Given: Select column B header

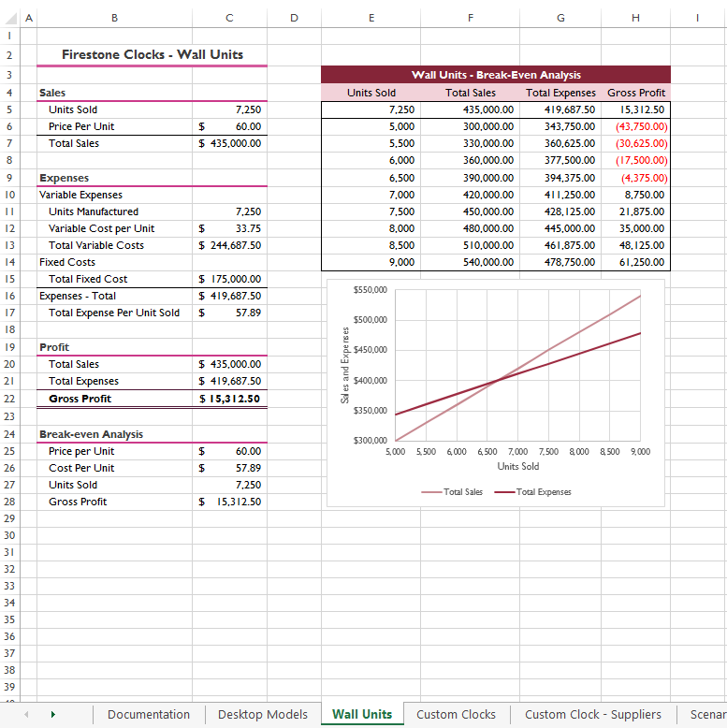Looking at the screenshot, I should (x=114, y=18).
